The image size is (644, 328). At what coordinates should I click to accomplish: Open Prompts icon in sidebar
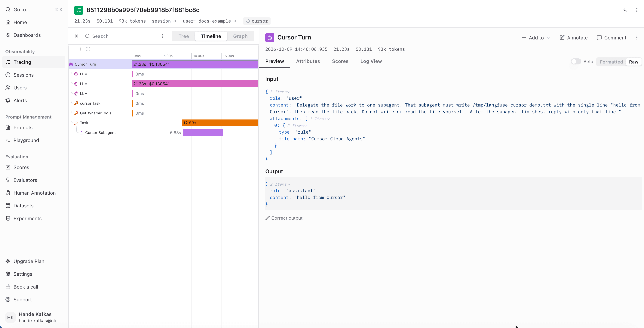pyautogui.click(x=8, y=128)
